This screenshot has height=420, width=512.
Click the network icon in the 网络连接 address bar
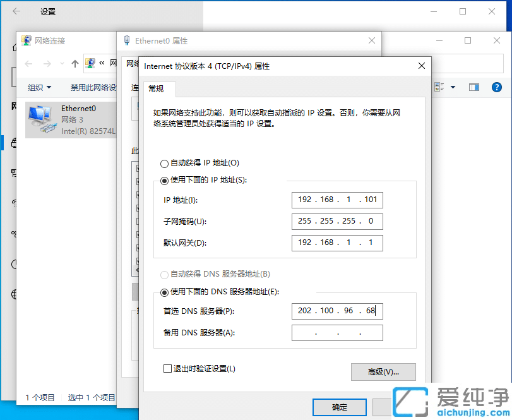[90, 63]
